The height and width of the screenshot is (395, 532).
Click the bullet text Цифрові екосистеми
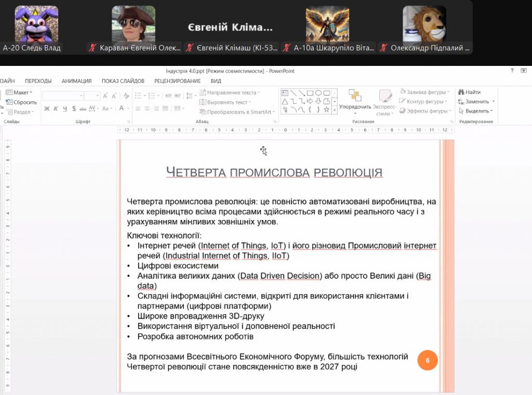point(178,265)
